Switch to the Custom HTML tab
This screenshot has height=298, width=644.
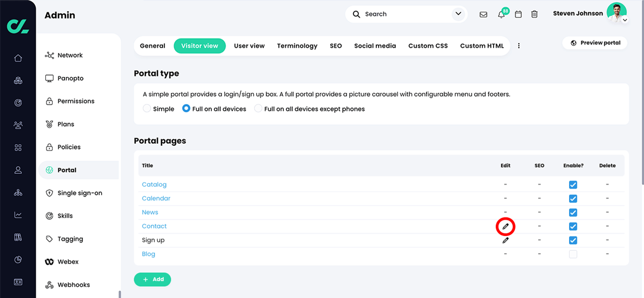coord(482,46)
